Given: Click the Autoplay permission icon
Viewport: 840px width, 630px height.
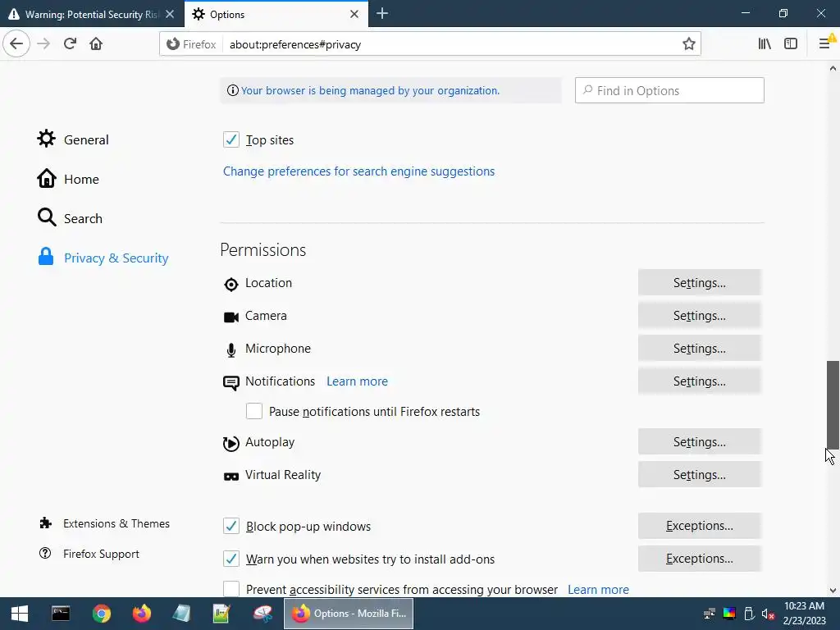Looking at the screenshot, I should point(231,444).
